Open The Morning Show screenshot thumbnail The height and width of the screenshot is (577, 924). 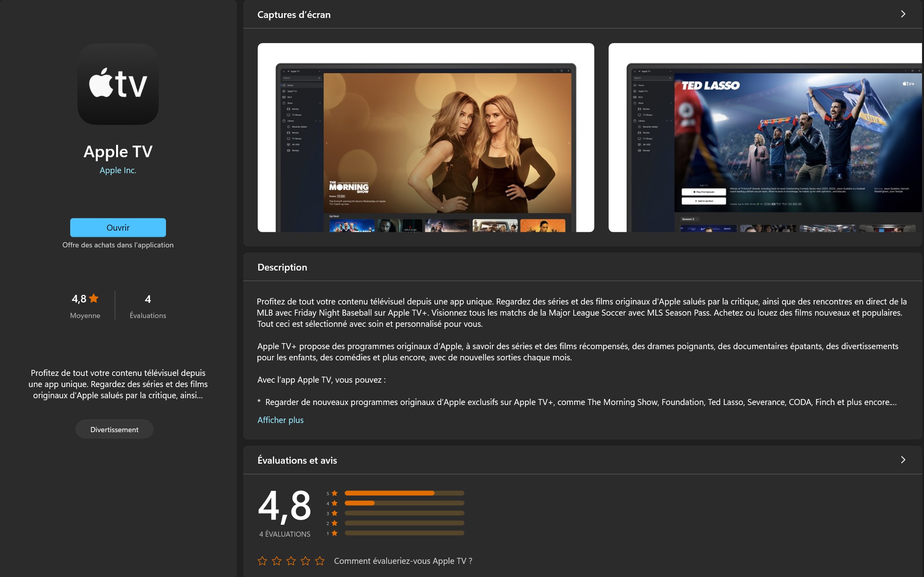pyautogui.click(x=426, y=138)
